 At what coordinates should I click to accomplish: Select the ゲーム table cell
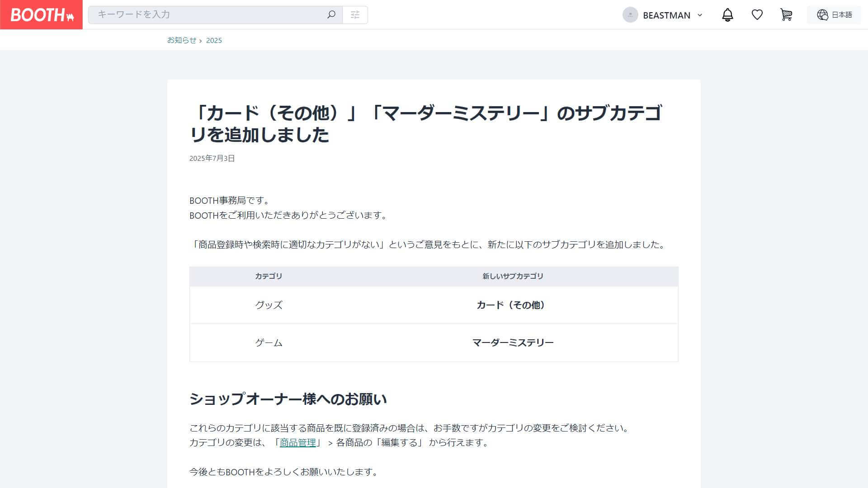pyautogui.click(x=269, y=343)
